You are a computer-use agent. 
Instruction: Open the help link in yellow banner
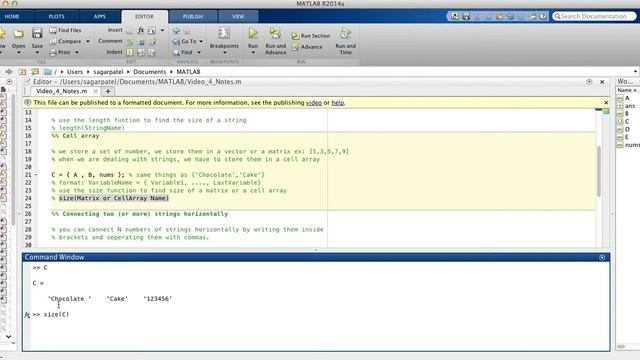click(338, 102)
